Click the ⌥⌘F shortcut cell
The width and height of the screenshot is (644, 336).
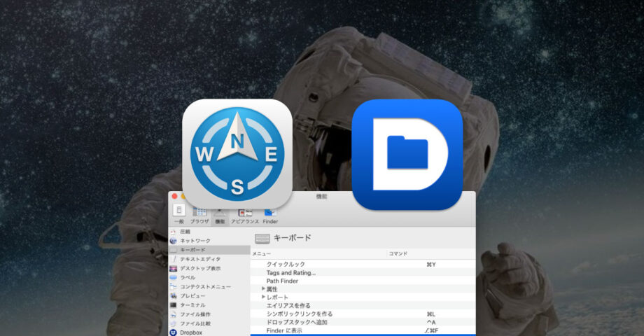431,330
